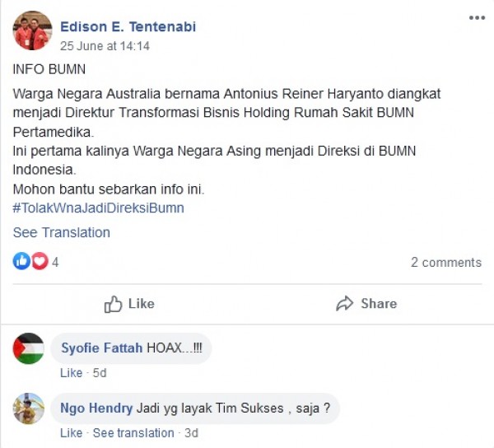Click Edison E. Tentenabi's profile picture
The image size is (494, 448).
coord(32,31)
